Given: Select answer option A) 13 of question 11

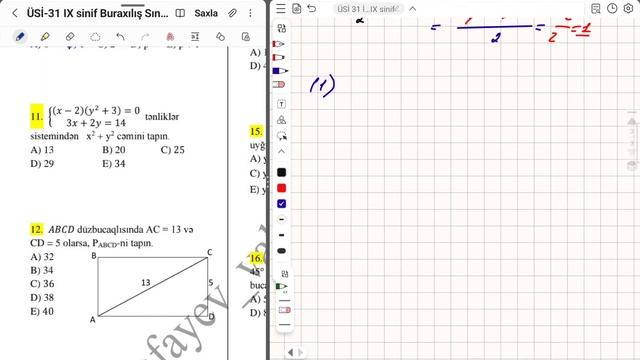Looking at the screenshot, I should [x=42, y=150].
